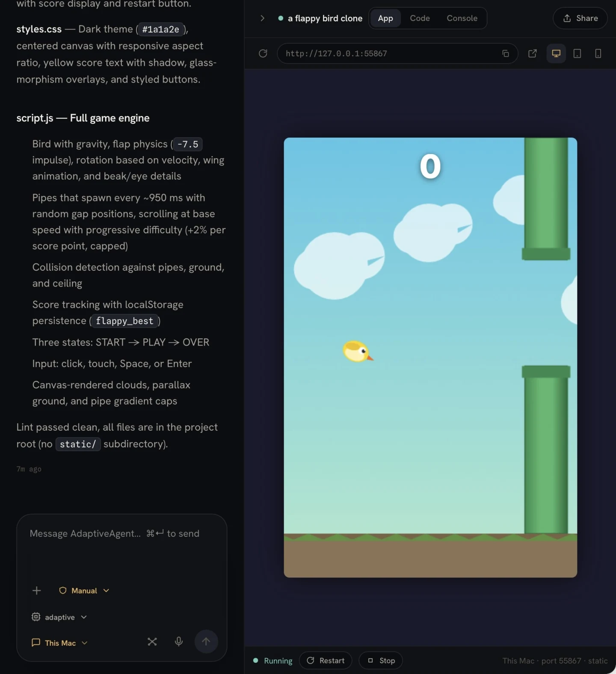Image resolution: width=616 pixels, height=674 pixels.
Task: Click the 'styles.css' file name text
Action: pyautogui.click(x=39, y=29)
